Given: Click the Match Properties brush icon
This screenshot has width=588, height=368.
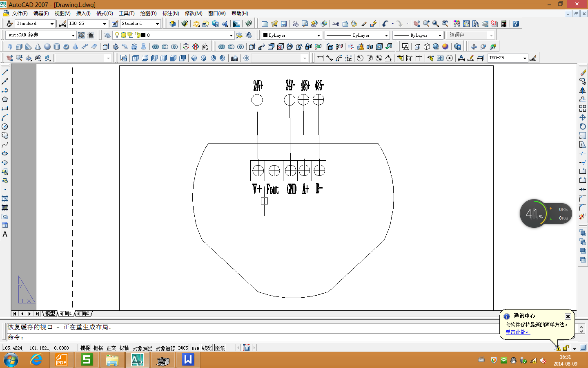Looking at the screenshot, I should click(x=364, y=24).
